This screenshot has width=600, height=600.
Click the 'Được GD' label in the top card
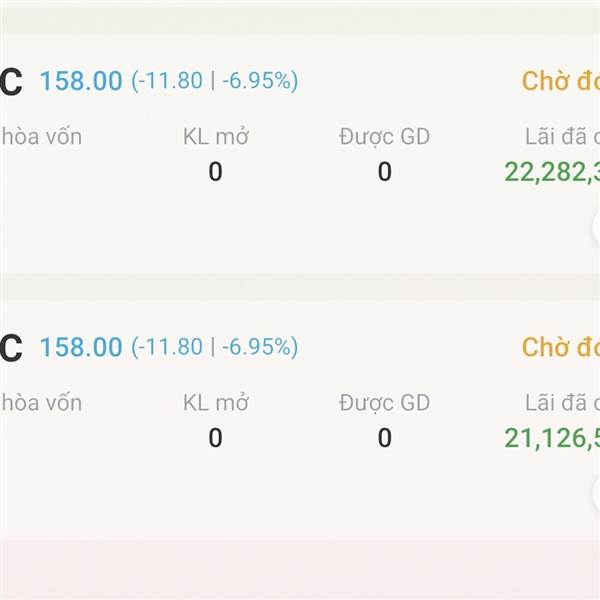pos(384,137)
